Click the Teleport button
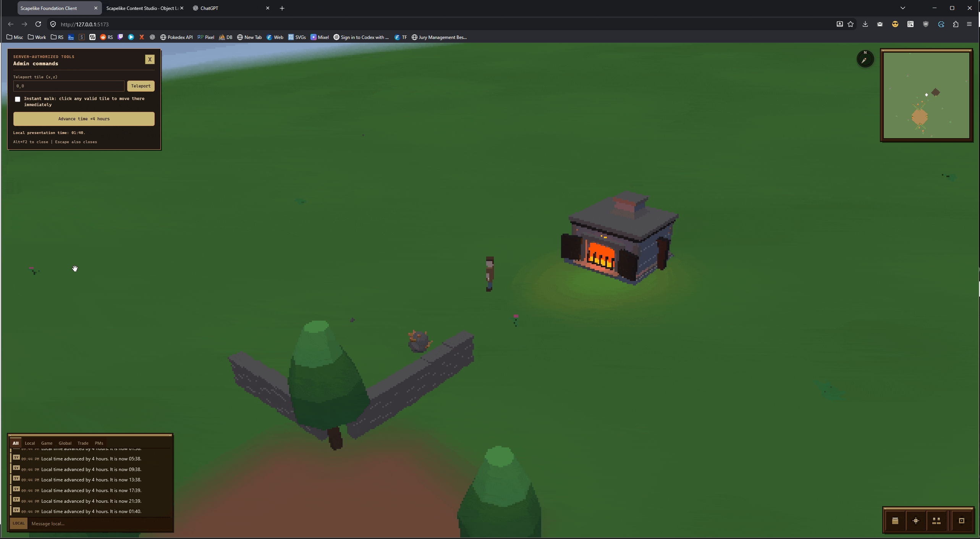 pos(141,86)
